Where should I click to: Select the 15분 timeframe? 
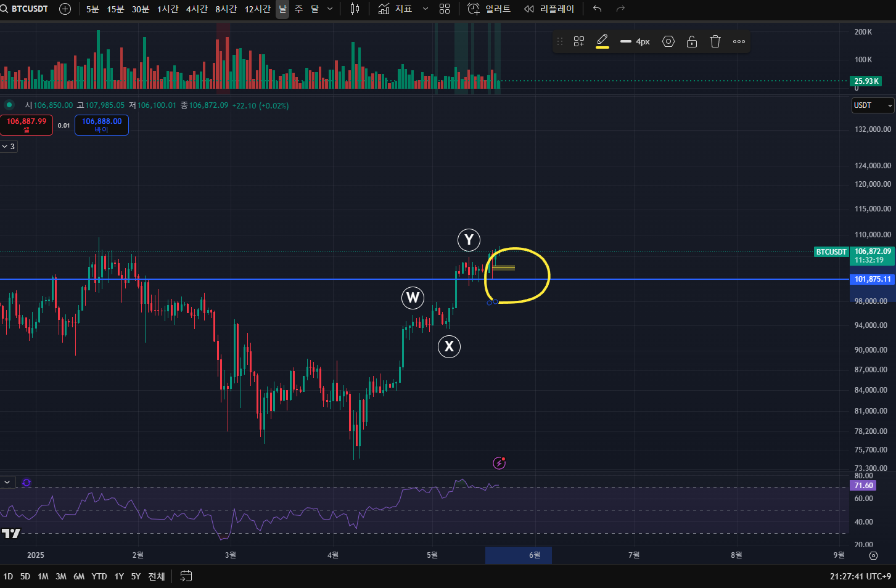pyautogui.click(x=115, y=9)
